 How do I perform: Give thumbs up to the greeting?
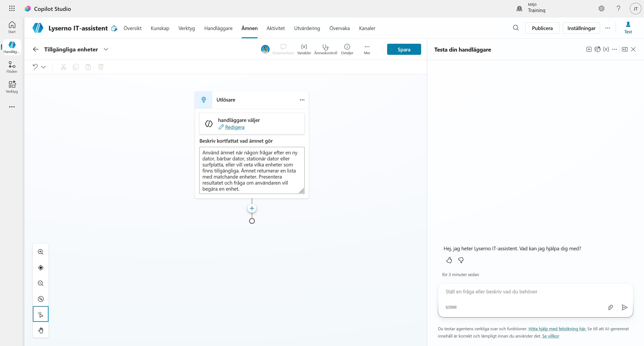tap(449, 260)
